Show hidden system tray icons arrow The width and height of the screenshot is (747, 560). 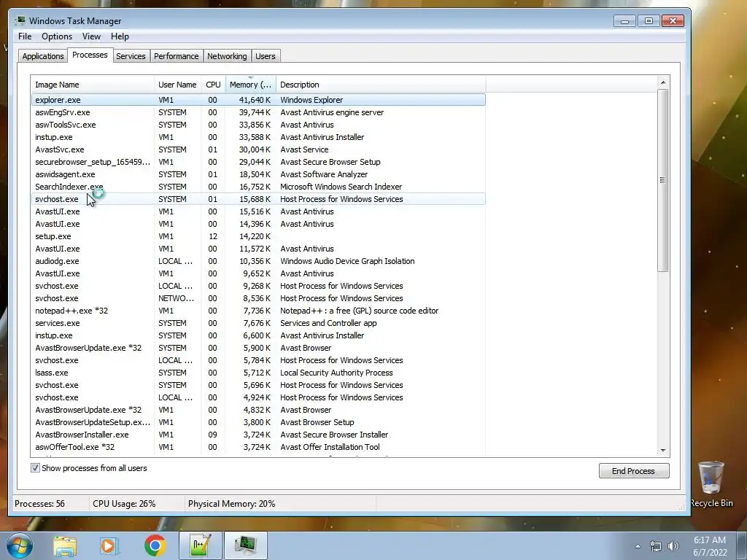638,546
